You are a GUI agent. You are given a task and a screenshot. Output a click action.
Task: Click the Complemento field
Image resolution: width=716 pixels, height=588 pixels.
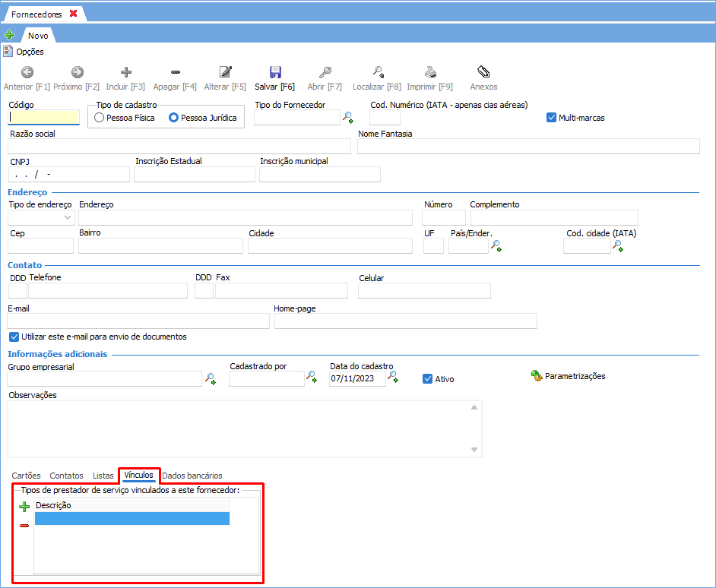pos(554,217)
